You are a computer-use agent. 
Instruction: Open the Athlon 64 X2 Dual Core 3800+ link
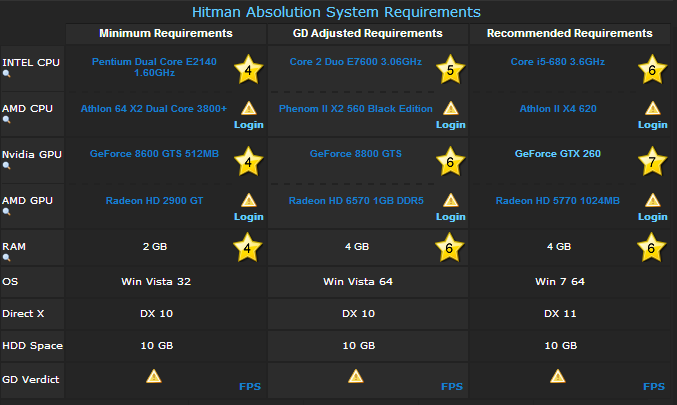tap(154, 109)
